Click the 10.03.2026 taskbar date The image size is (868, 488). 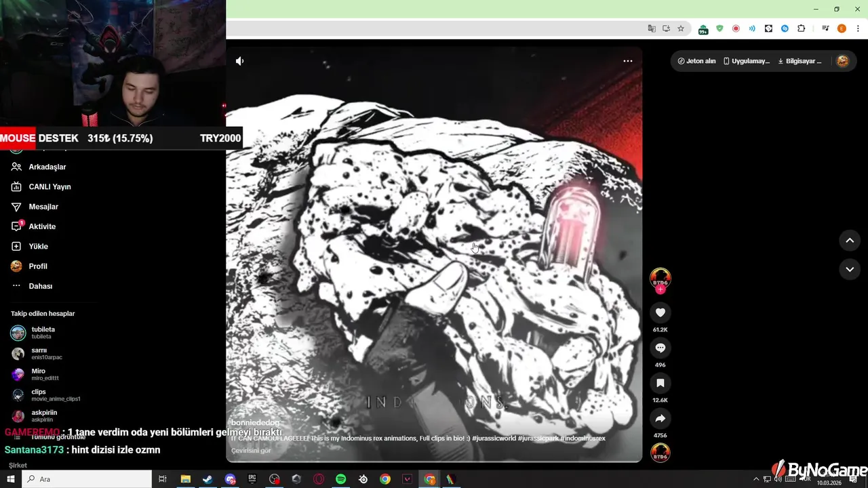point(828,483)
